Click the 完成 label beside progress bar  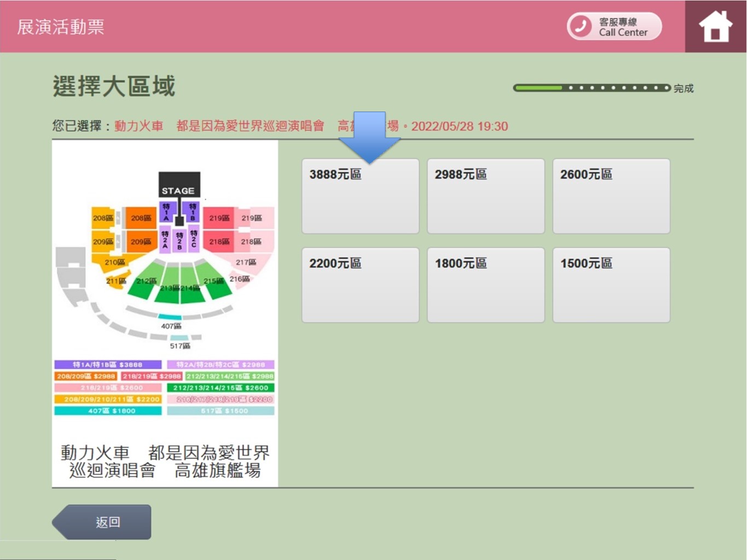pos(684,88)
